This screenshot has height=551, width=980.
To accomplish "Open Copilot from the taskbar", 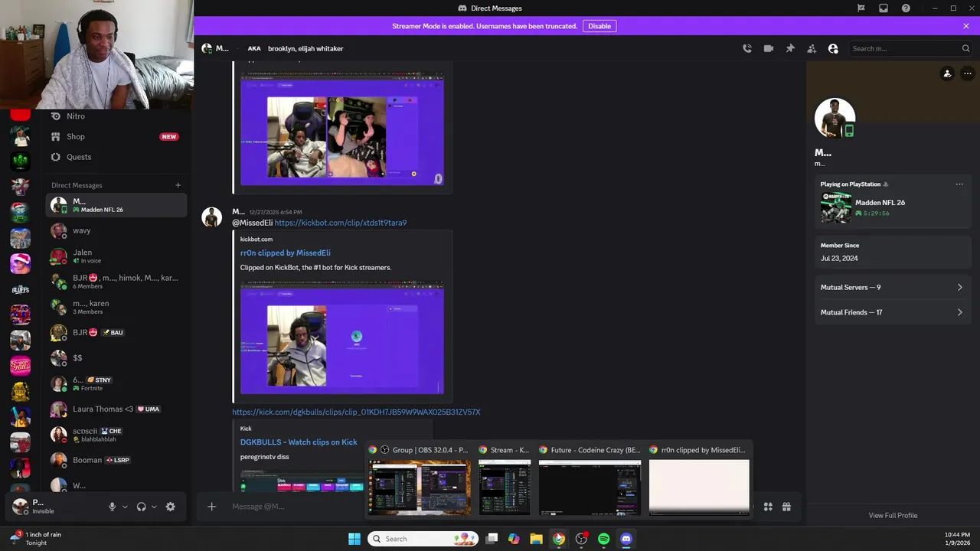I will [x=514, y=539].
